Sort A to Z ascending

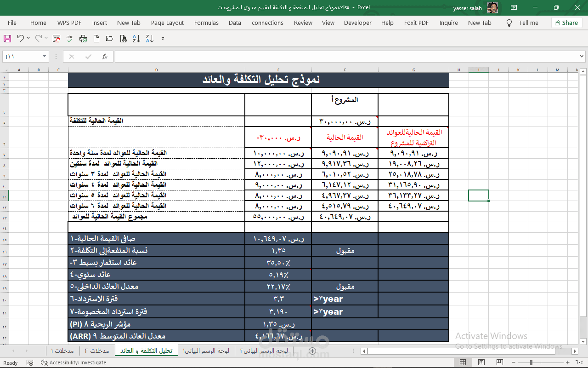point(136,39)
